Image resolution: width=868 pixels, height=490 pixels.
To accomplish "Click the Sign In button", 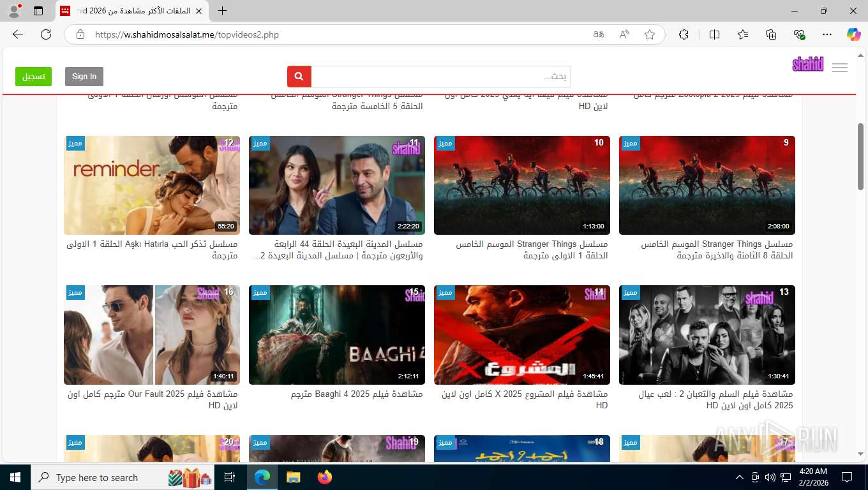I will point(84,77).
